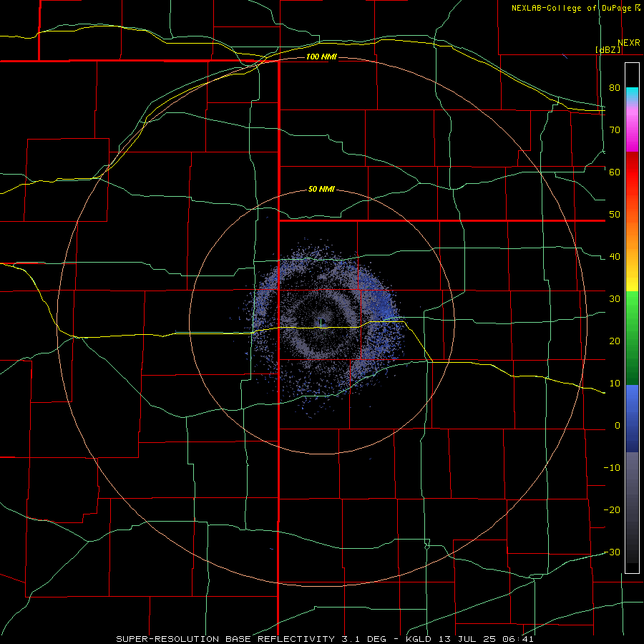Click the 10 dBZ scale value

(615, 384)
